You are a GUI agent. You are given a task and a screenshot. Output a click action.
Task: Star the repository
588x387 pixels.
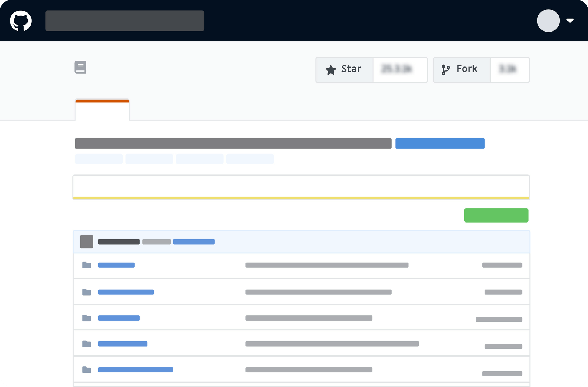pyautogui.click(x=344, y=69)
